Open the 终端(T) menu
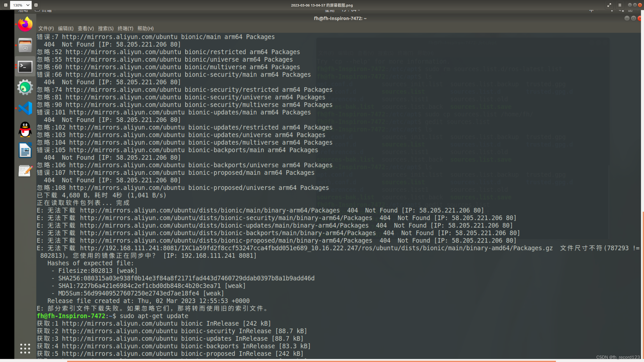 (125, 28)
